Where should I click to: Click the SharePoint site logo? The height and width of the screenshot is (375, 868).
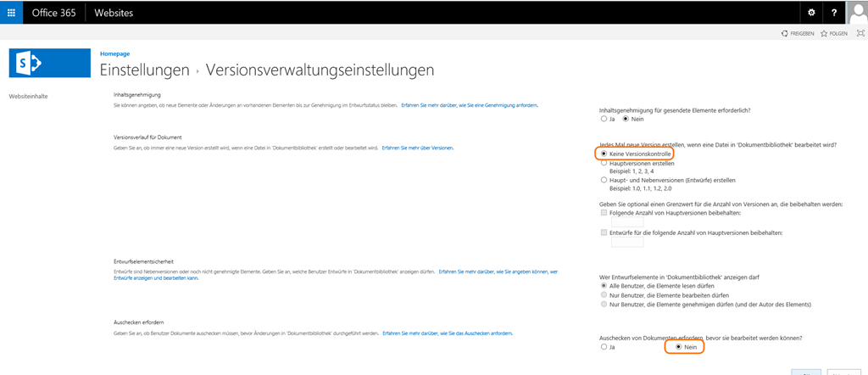tap(49, 63)
